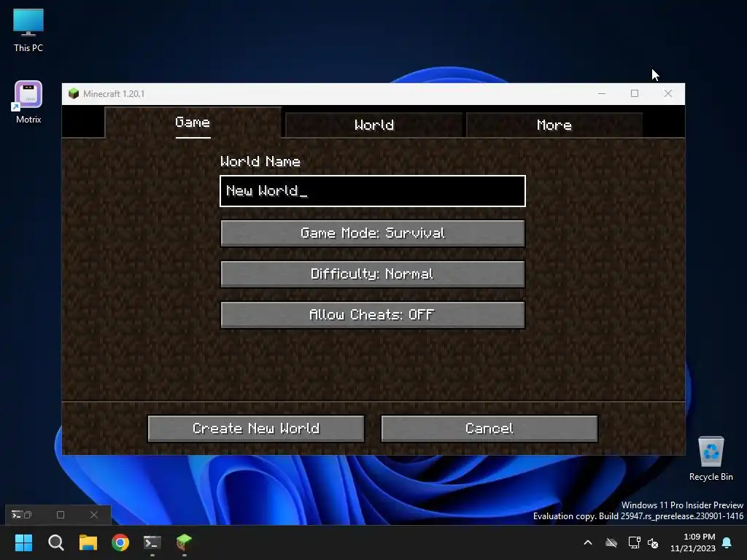This screenshot has height=560, width=747.
Task: Show hidden system tray icons
Action: (x=588, y=542)
